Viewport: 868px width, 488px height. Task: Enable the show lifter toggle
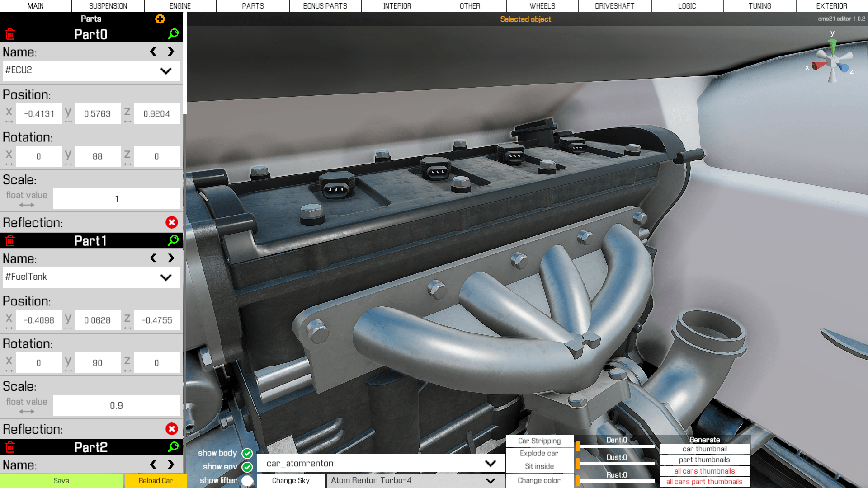click(247, 481)
